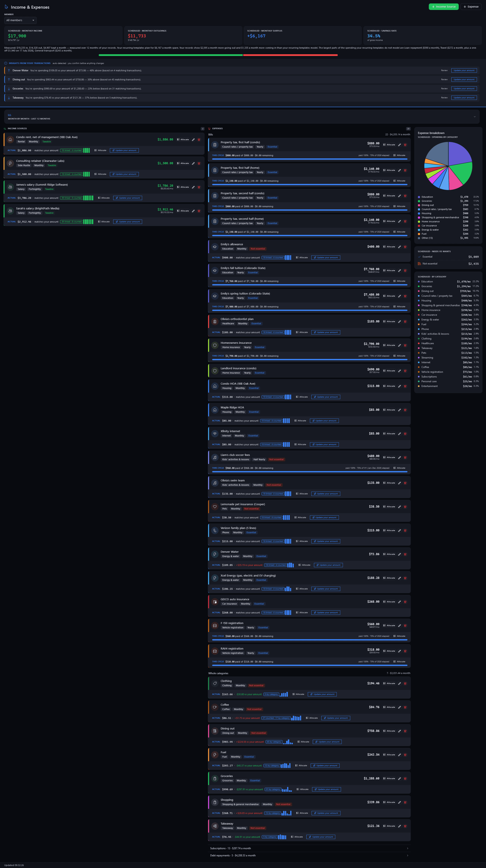
Task: Expand the Subscriptions section
Action: pyautogui.click(x=309, y=848)
